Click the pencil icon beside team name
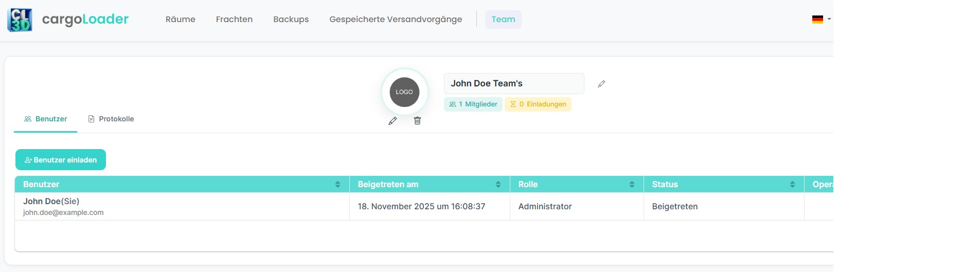Screen dimensions: 980x272 601,84
